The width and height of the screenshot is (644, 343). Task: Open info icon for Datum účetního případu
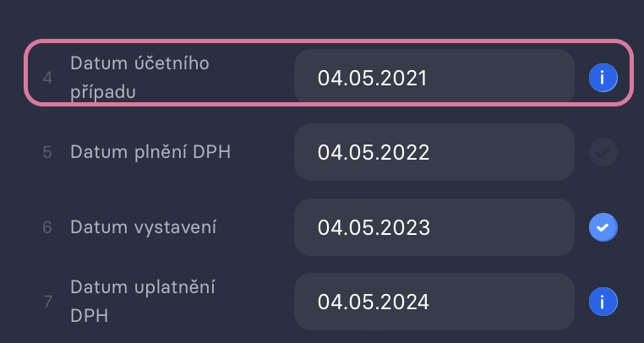(x=603, y=77)
